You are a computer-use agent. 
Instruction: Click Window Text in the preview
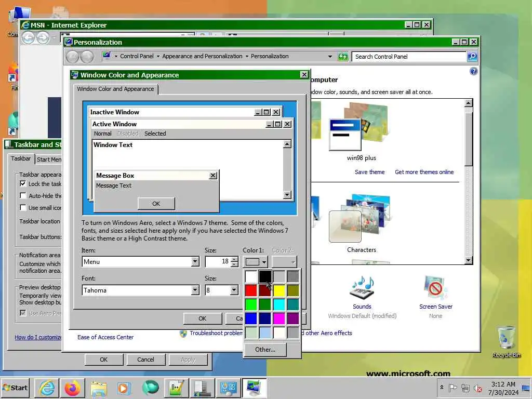point(113,145)
